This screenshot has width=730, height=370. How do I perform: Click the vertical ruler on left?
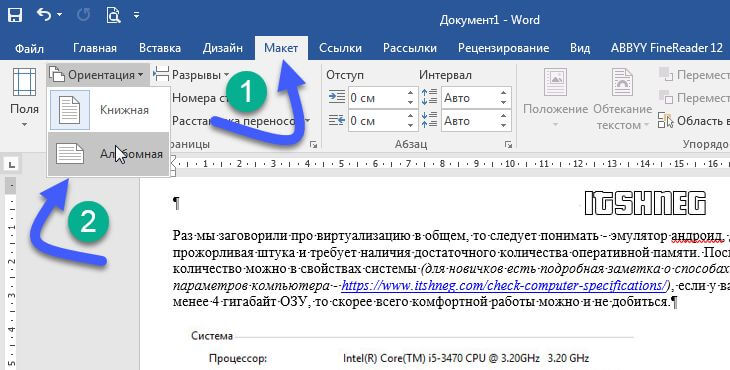[12, 274]
